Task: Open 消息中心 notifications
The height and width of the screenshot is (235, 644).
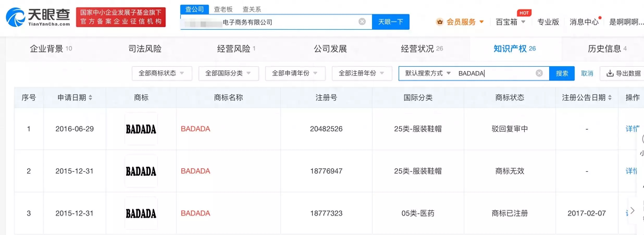Action: (x=584, y=22)
